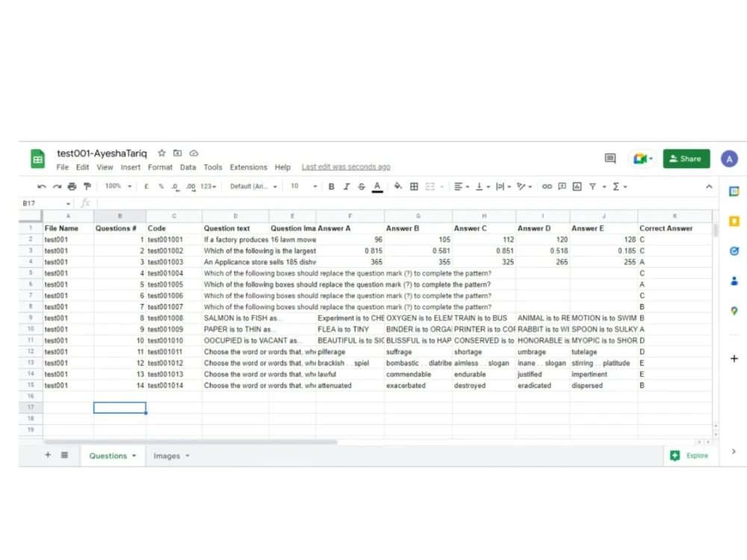Click the Move to folder icon
747x560 pixels.
[177, 153]
